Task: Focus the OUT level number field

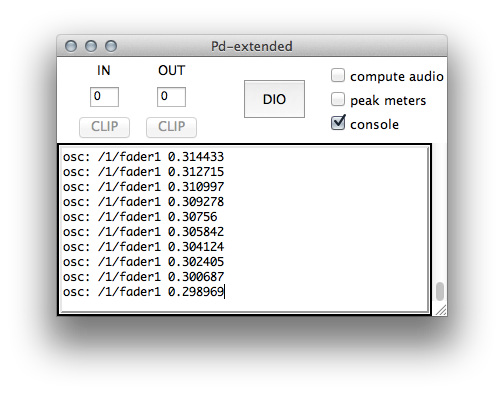Action: pos(171,97)
